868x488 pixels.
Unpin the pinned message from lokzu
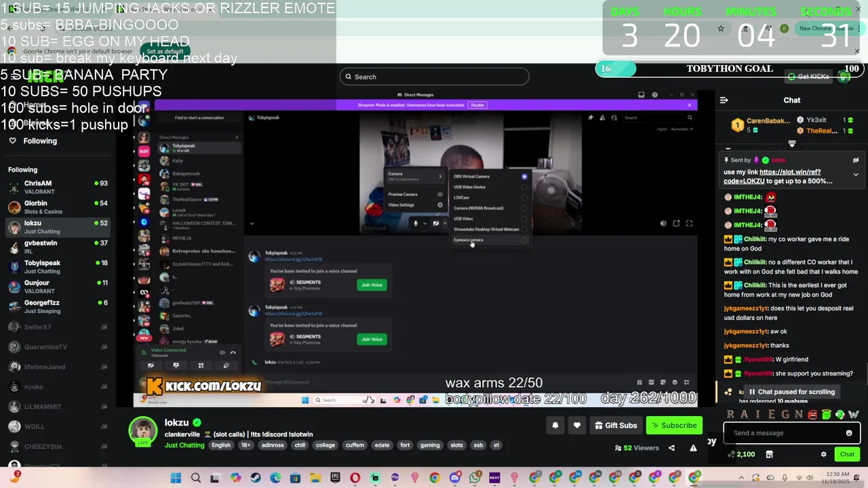pos(856,160)
